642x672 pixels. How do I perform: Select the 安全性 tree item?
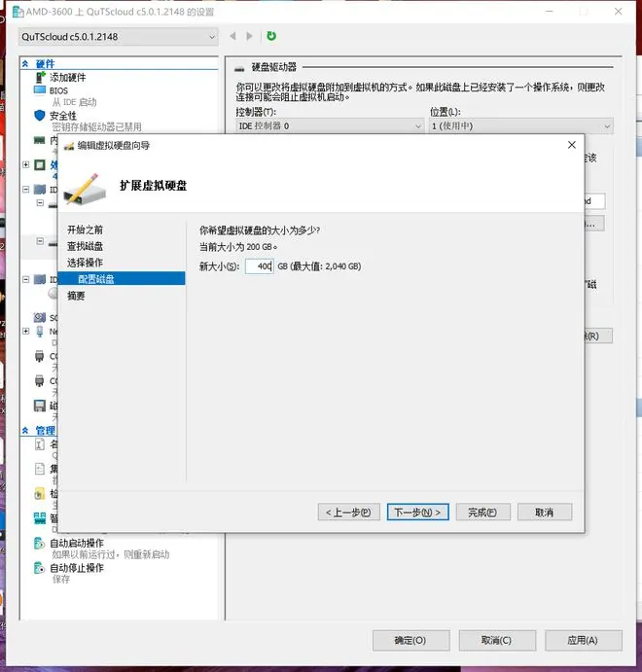(63, 116)
